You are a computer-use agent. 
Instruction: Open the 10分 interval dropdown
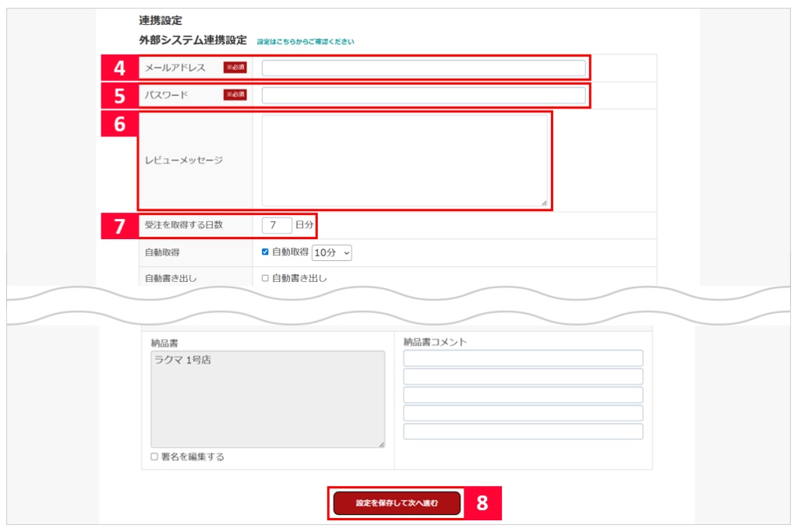pos(332,252)
